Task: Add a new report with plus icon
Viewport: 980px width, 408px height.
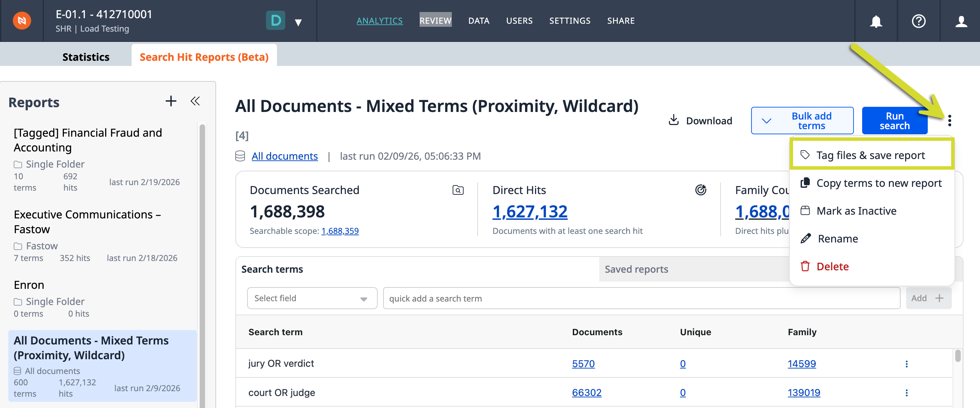Action: click(x=171, y=101)
